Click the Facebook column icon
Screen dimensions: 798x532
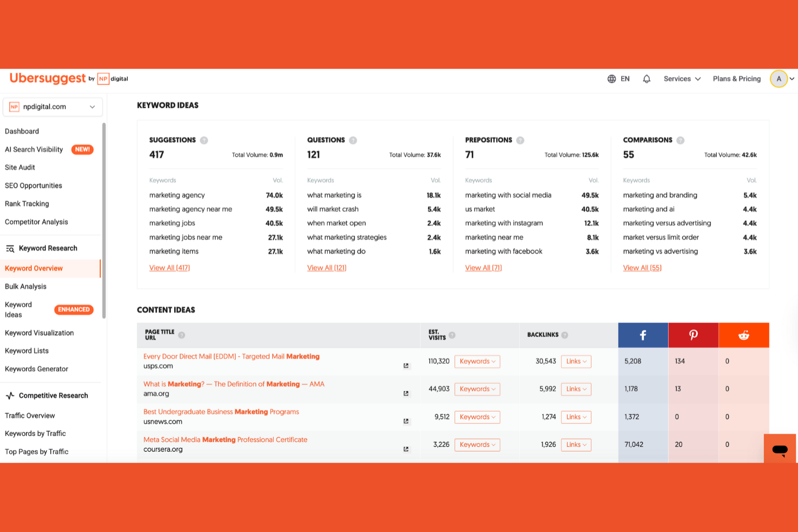pos(643,335)
